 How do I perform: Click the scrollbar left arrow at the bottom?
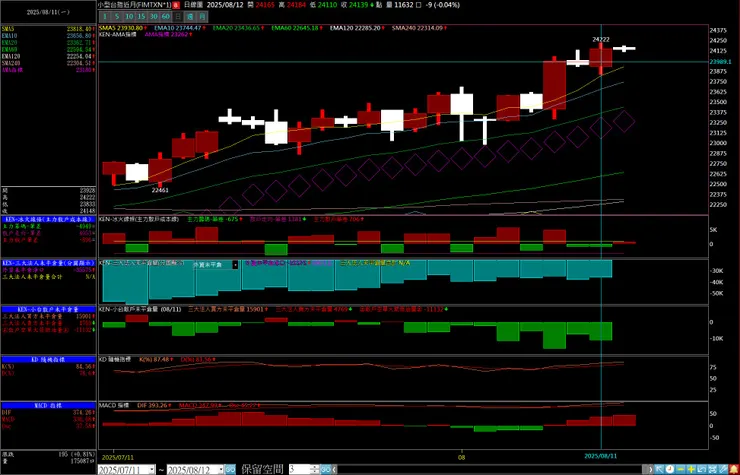click(334, 469)
